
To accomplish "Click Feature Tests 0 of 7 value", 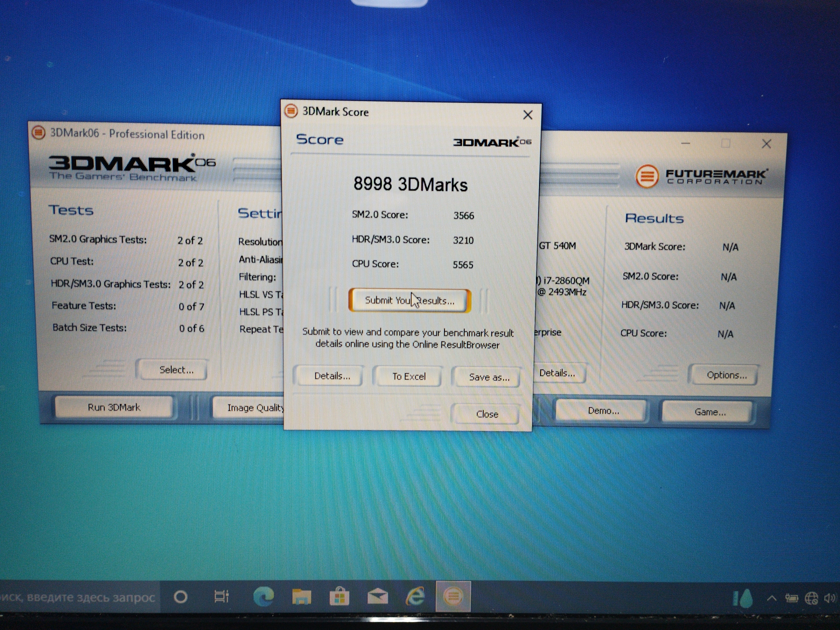I will [191, 307].
